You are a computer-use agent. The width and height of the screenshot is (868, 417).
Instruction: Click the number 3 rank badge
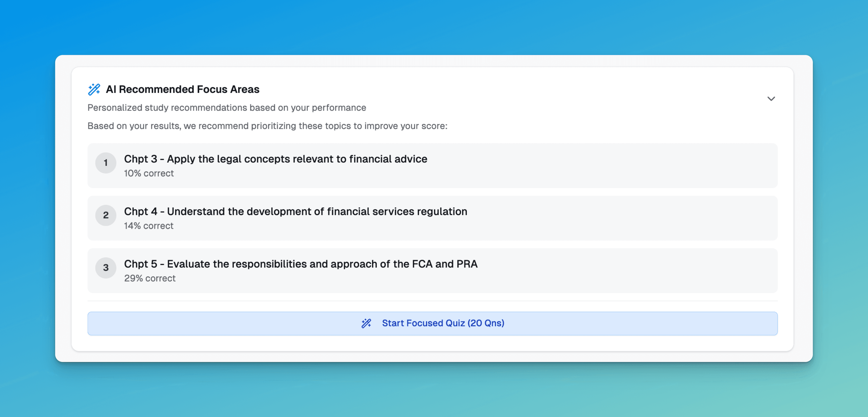pyautogui.click(x=106, y=268)
